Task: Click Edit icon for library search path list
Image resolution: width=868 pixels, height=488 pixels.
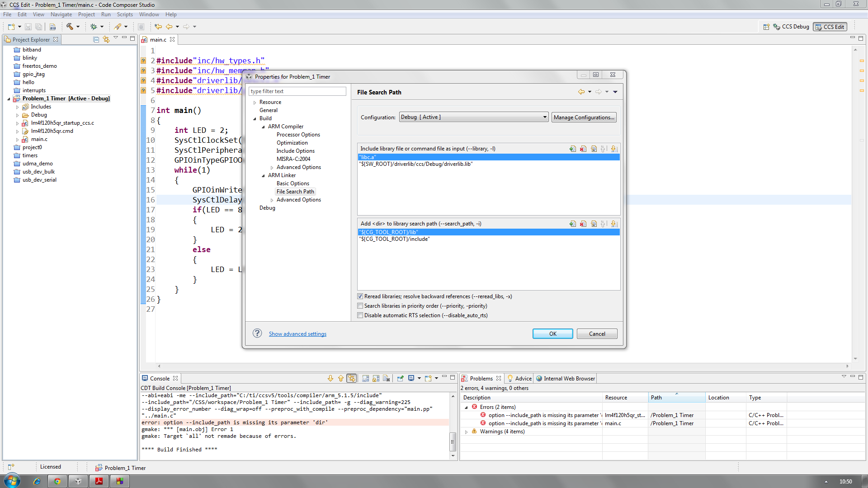Action: click(x=594, y=224)
